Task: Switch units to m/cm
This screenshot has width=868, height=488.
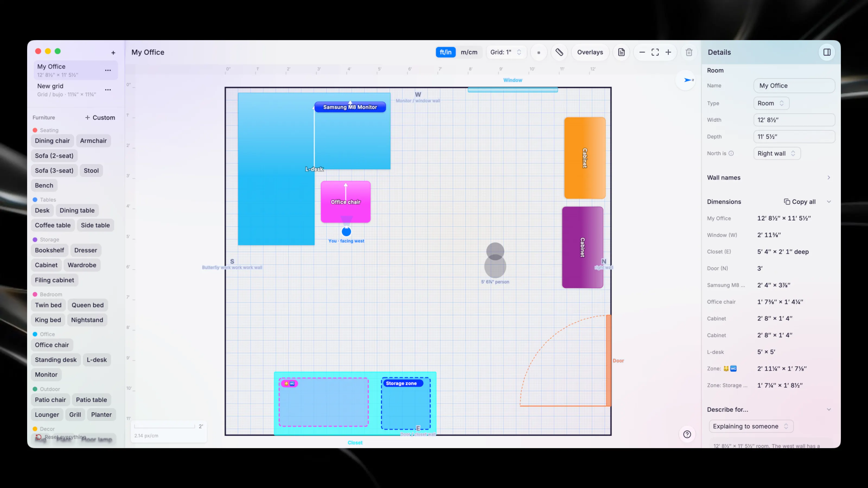Action: coord(469,52)
